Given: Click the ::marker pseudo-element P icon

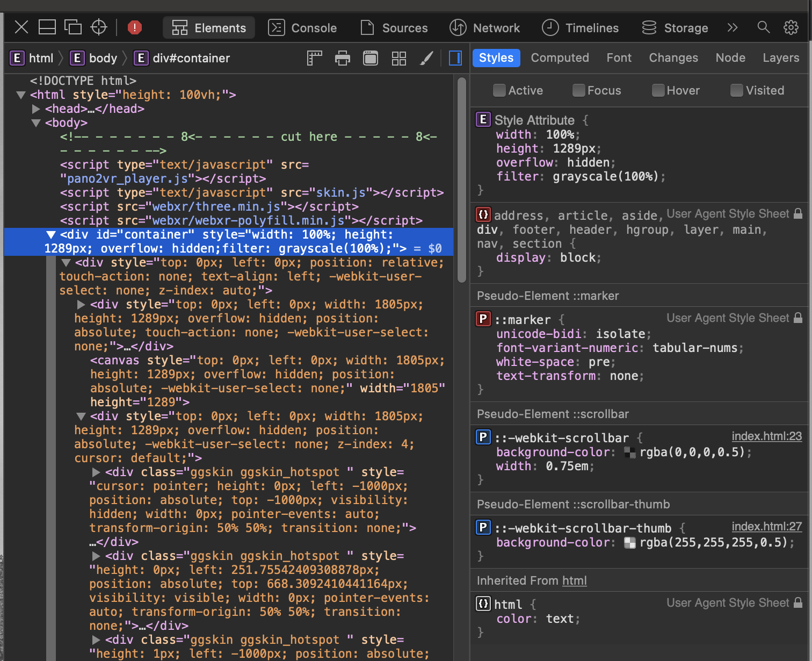Looking at the screenshot, I should coord(483,319).
